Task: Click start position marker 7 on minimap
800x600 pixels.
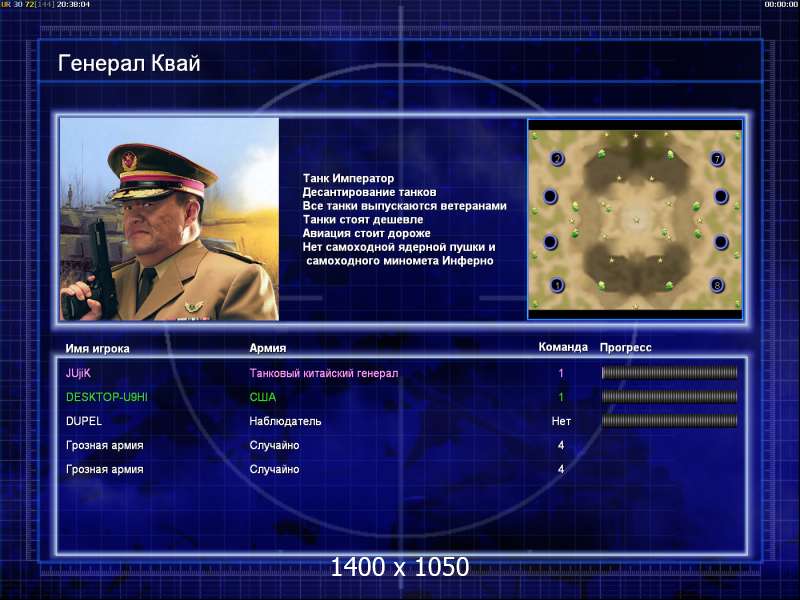Action: pyautogui.click(x=717, y=159)
